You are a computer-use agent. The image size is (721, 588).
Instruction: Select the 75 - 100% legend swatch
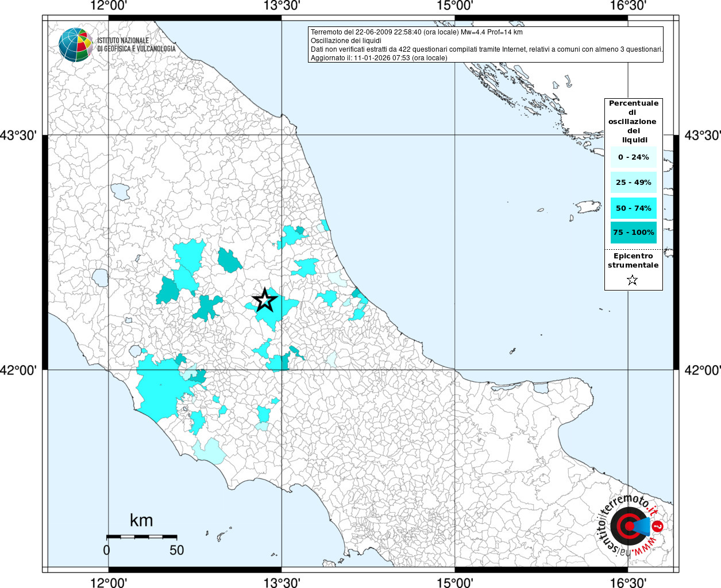pyautogui.click(x=634, y=233)
